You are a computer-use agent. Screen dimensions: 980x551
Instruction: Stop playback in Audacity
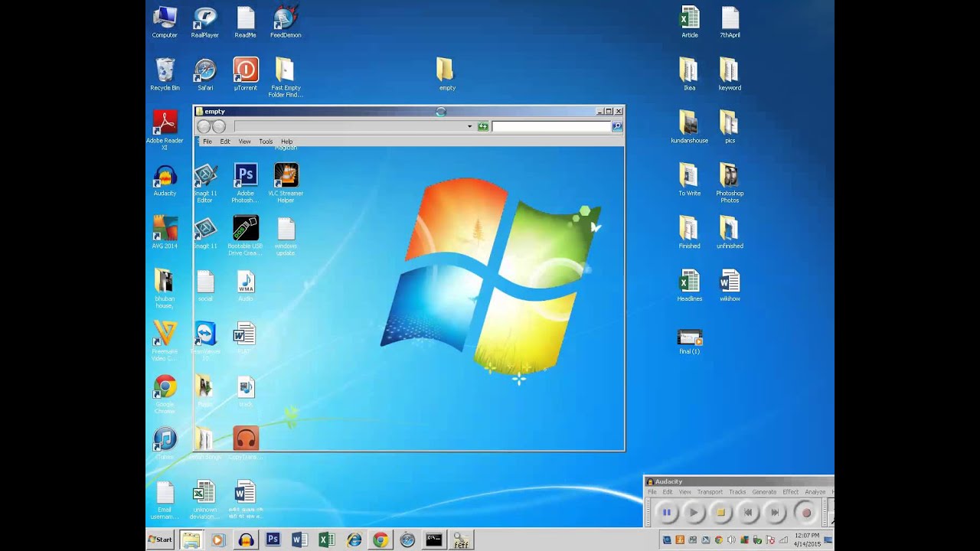[720, 513]
